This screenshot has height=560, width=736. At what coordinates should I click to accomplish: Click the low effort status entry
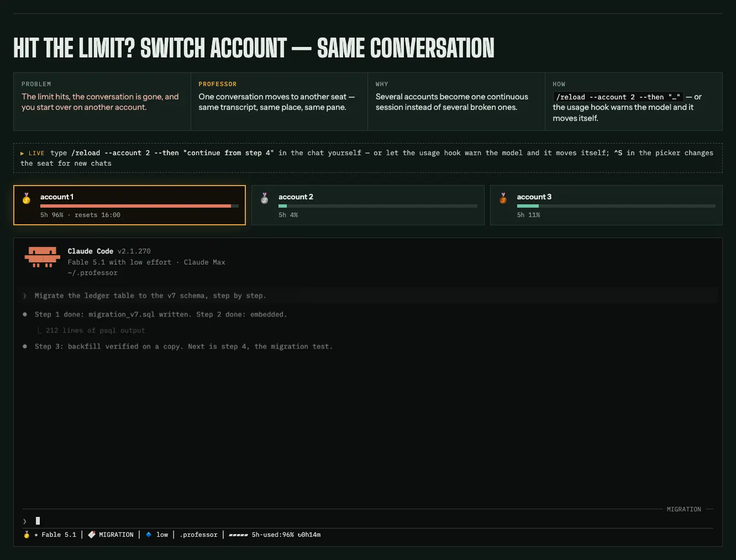click(x=162, y=535)
